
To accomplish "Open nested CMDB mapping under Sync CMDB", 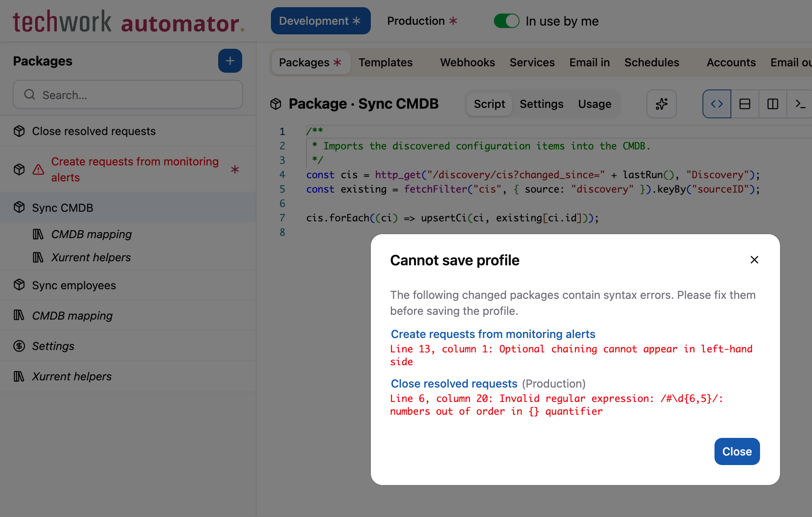I will [128, 234].
